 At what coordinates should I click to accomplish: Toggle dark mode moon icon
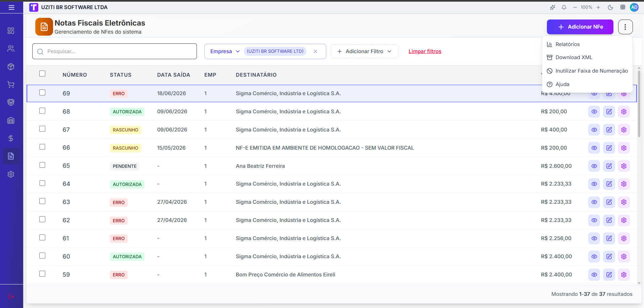[x=610, y=7]
